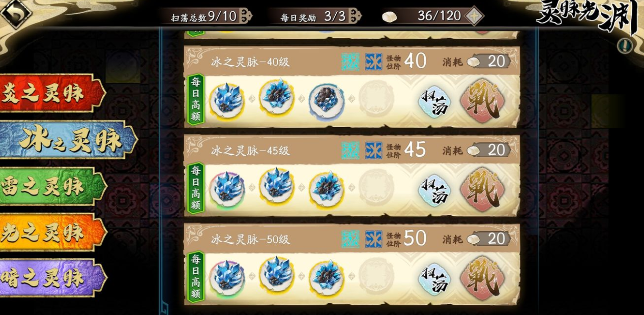The width and height of the screenshot is (644, 315).
Task: Click sweep icon for 冰之灵脉-45级
Action: pyautogui.click(x=434, y=190)
